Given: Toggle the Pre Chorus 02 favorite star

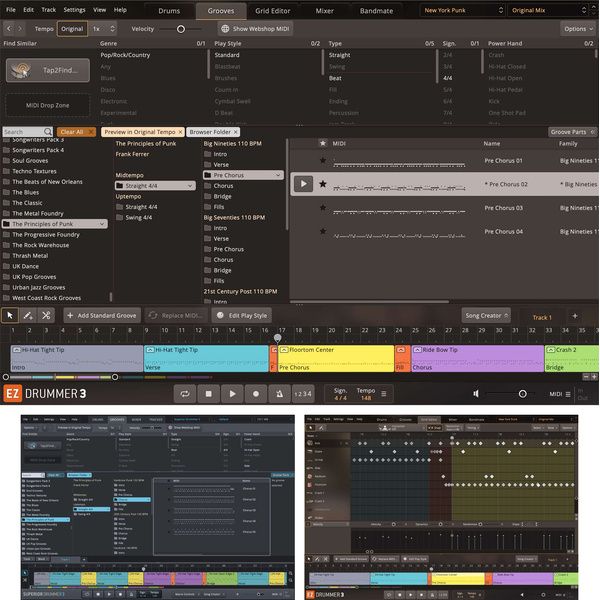Looking at the screenshot, I should pyautogui.click(x=323, y=184).
